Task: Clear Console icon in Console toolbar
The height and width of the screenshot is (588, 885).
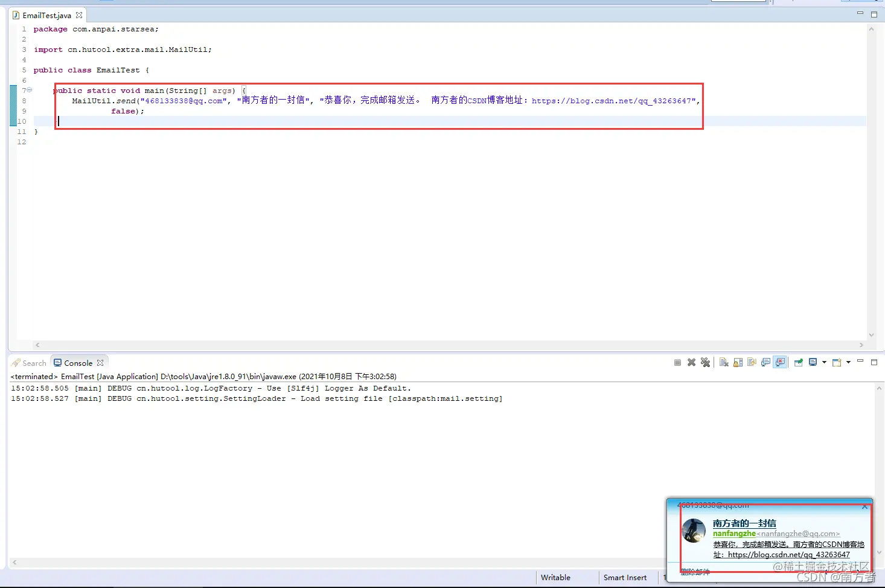Action: coord(724,362)
